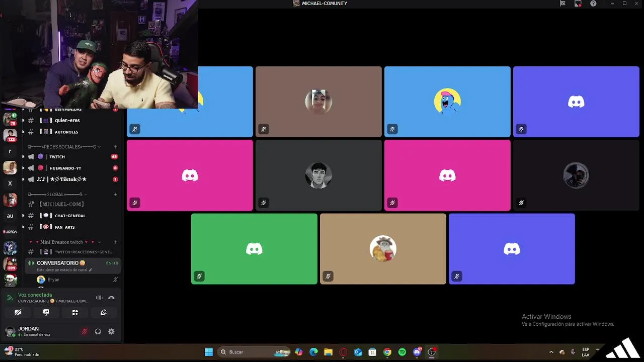Open the 'au' server in sidebar

tap(10, 216)
